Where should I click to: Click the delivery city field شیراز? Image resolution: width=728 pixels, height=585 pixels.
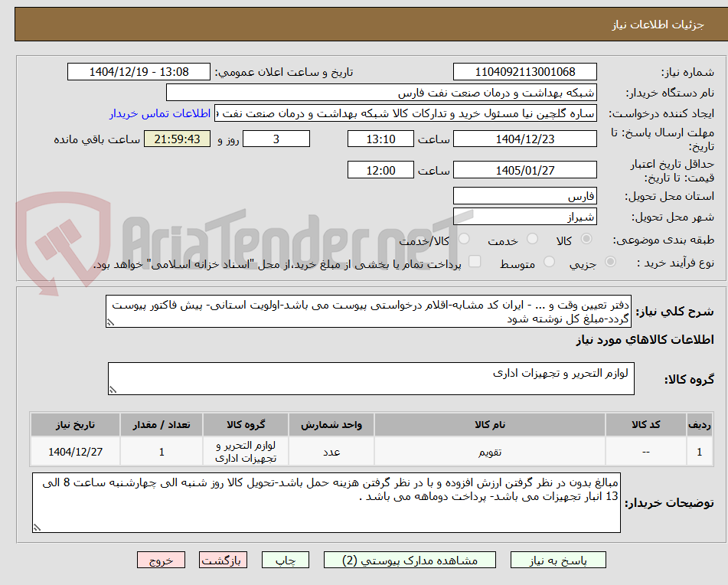click(x=524, y=217)
